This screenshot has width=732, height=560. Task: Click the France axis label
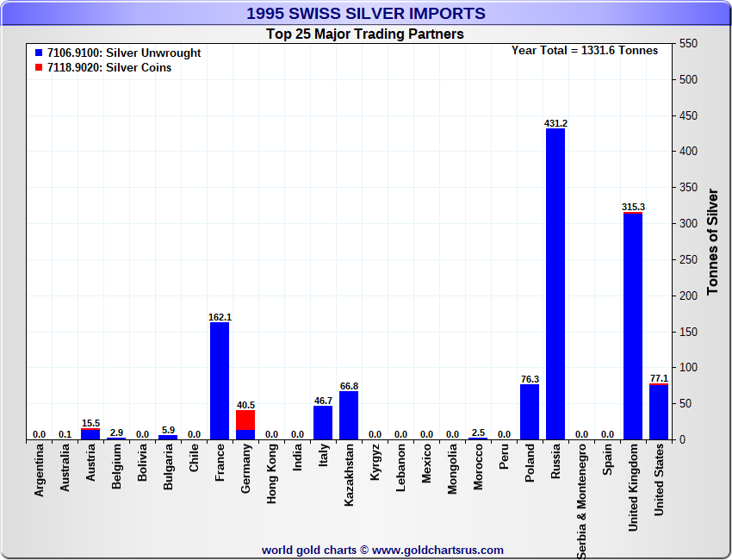point(220,463)
